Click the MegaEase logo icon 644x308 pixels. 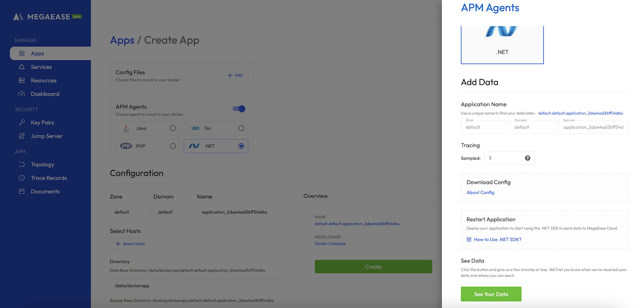[18, 17]
